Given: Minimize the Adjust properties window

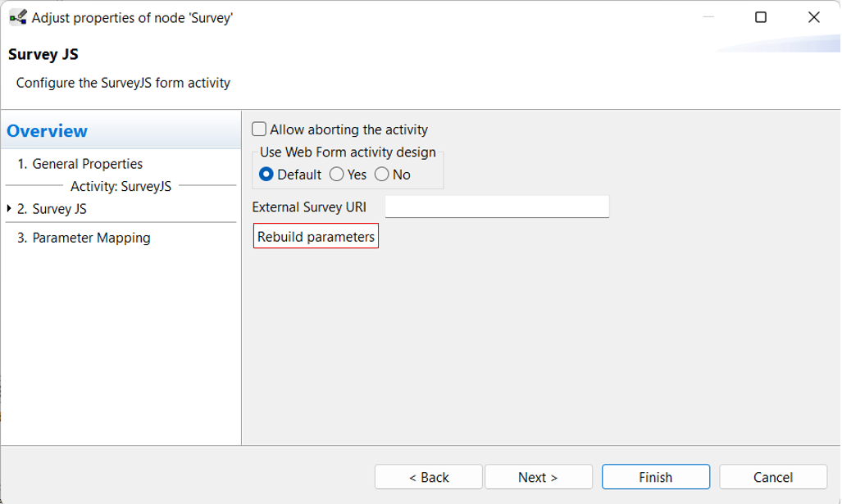Looking at the screenshot, I should [x=708, y=17].
